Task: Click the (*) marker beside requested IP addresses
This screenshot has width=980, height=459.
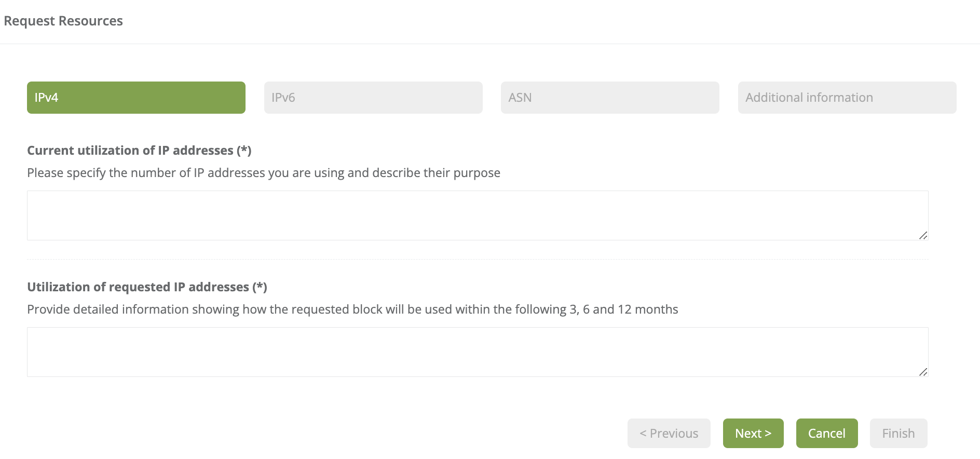Action: pos(260,287)
